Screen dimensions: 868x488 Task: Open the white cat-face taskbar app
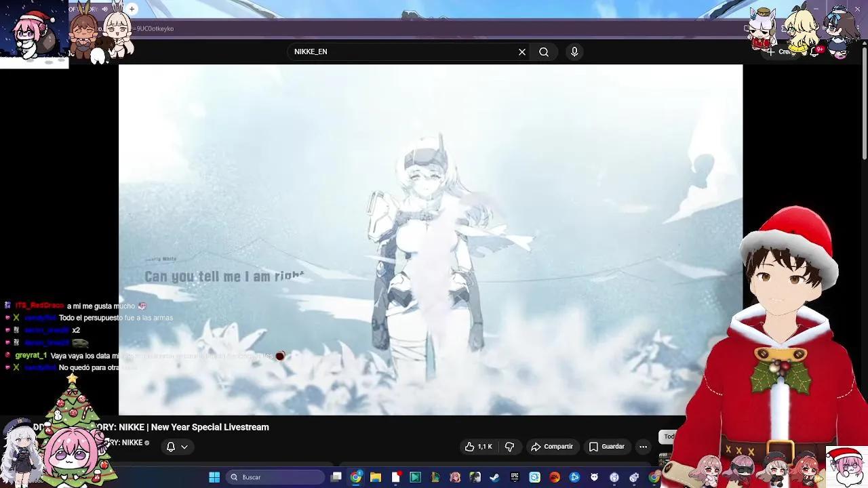tap(595, 477)
